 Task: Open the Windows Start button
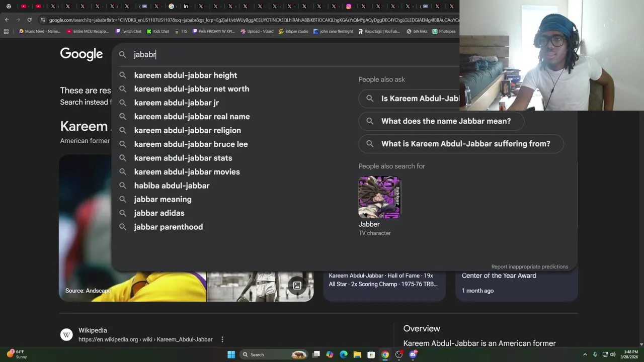[231, 354]
